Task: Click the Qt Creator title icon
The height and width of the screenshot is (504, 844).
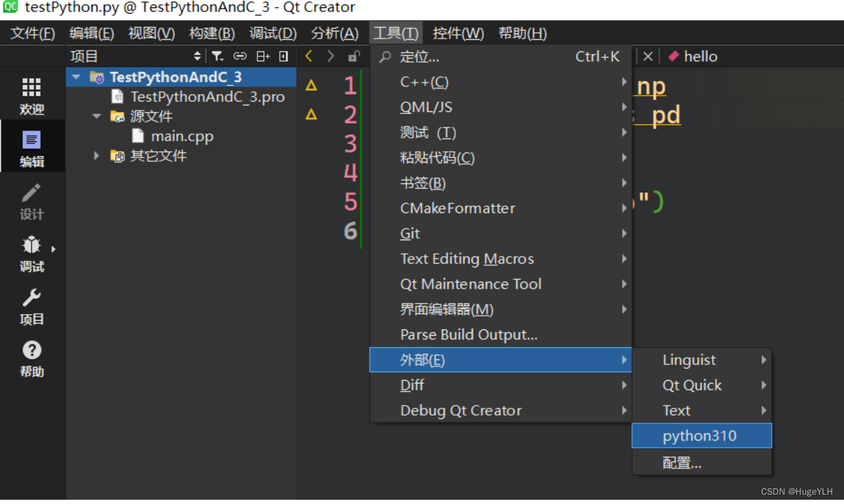Action: point(10,7)
